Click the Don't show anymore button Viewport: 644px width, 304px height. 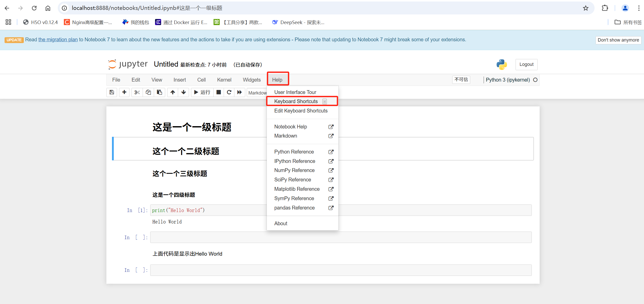pyautogui.click(x=618, y=40)
